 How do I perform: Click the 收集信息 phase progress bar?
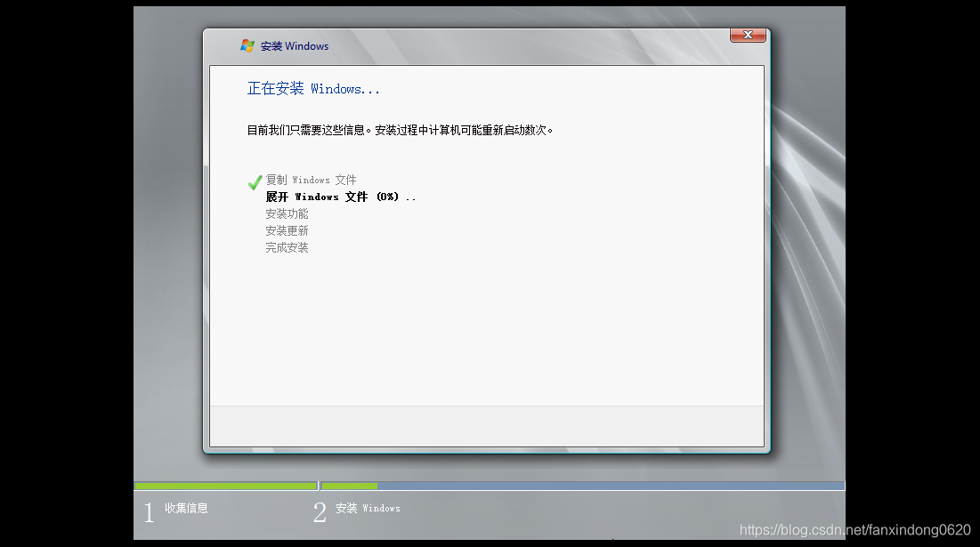226,486
